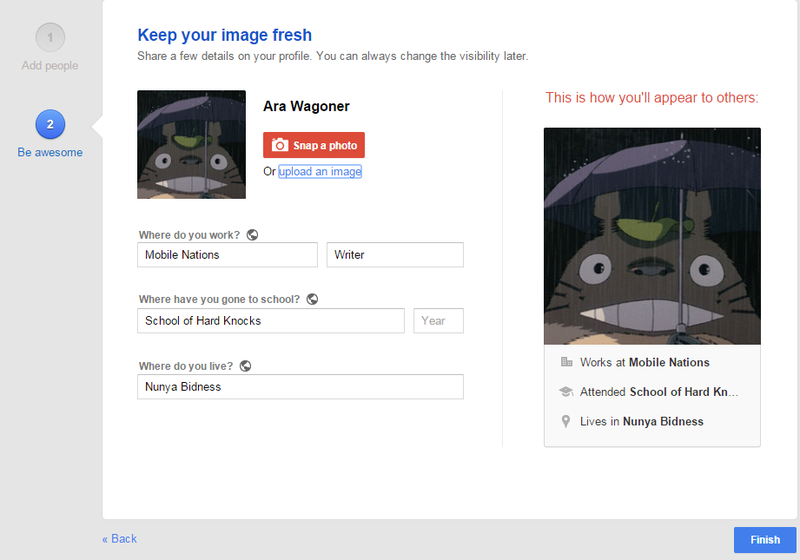The image size is (800, 560).
Task: Click the Mobile Nations employer field
Action: pos(228,254)
